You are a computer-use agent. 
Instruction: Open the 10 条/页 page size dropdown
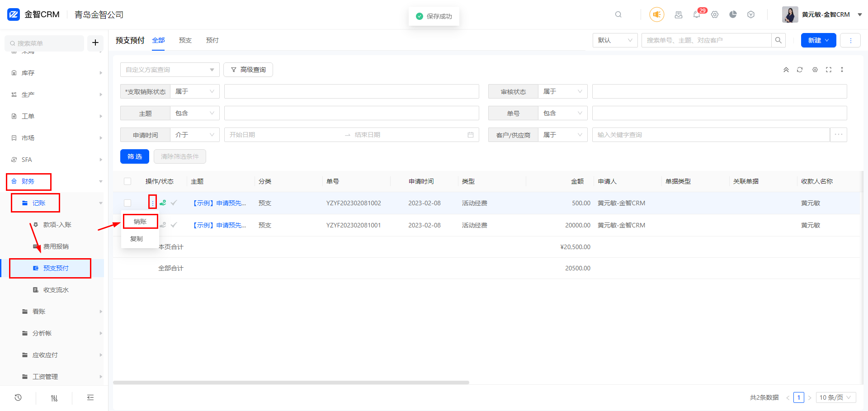836,397
